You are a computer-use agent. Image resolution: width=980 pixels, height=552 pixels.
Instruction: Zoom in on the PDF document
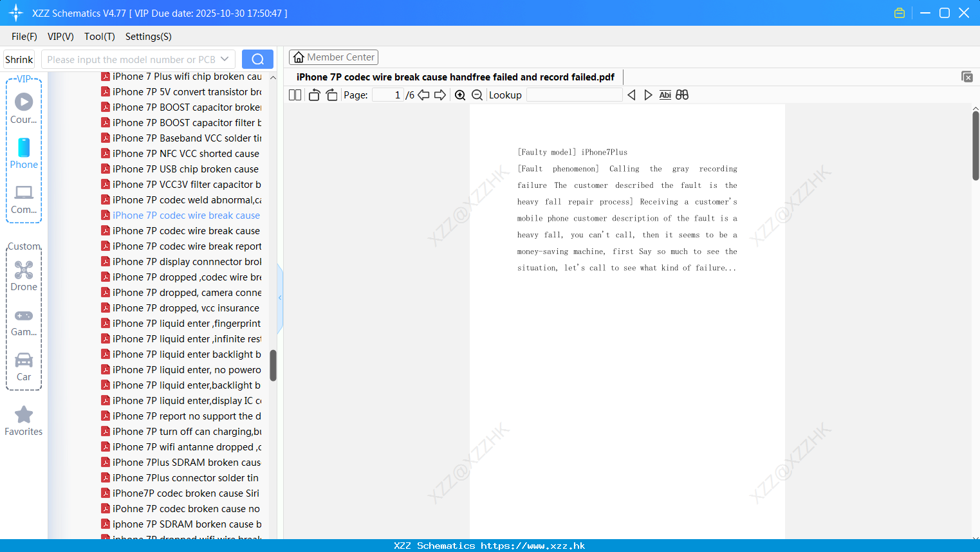pyautogui.click(x=460, y=95)
